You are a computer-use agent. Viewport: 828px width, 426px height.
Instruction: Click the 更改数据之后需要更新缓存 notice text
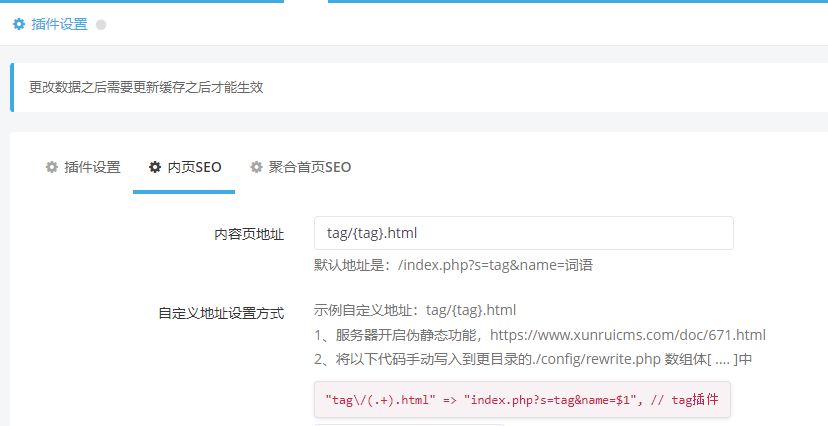(x=146, y=87)
